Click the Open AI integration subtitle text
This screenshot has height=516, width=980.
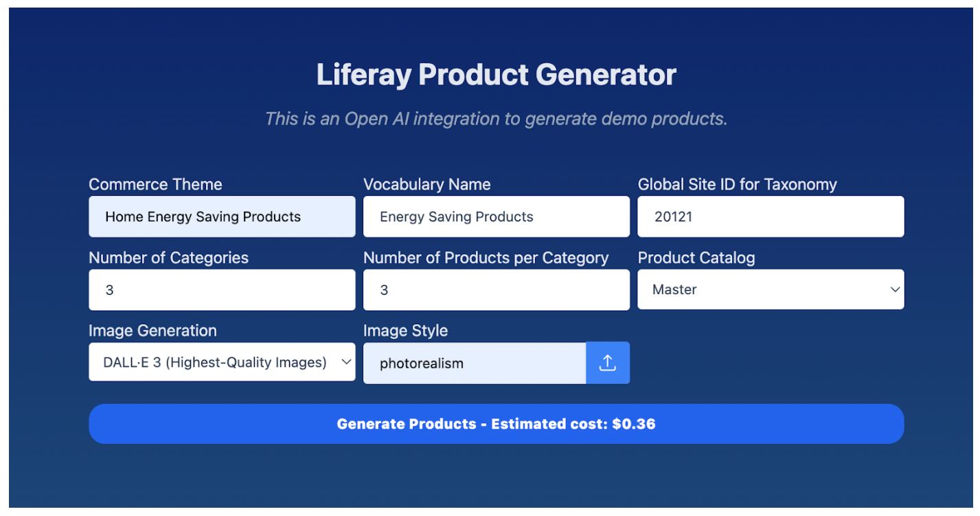(496, 119)
